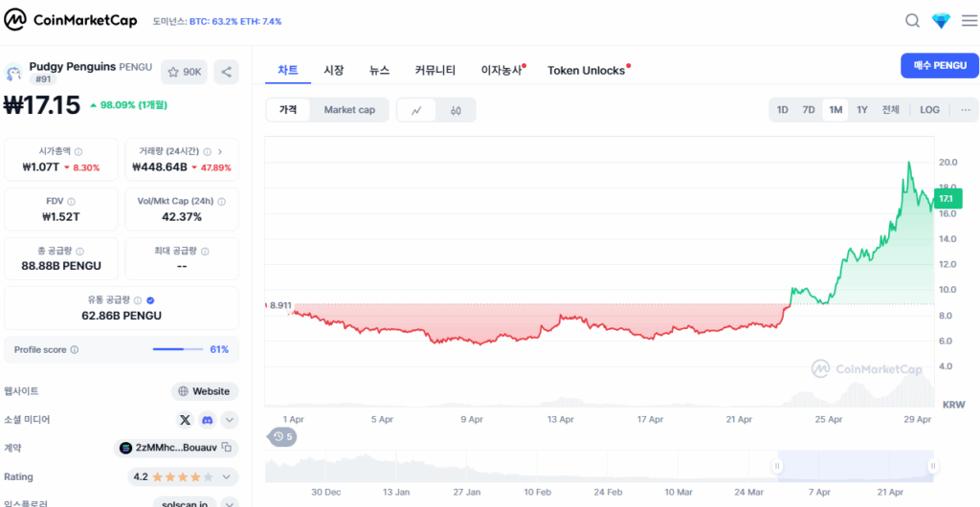
Task: Select the 커뮤니티 tab
Action: click(435, 71)
